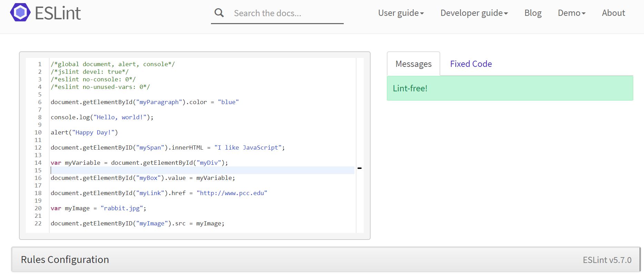This screenshot has height=274, width=644.
Task: Select the Messages tab
Action: tap(413, 64)
